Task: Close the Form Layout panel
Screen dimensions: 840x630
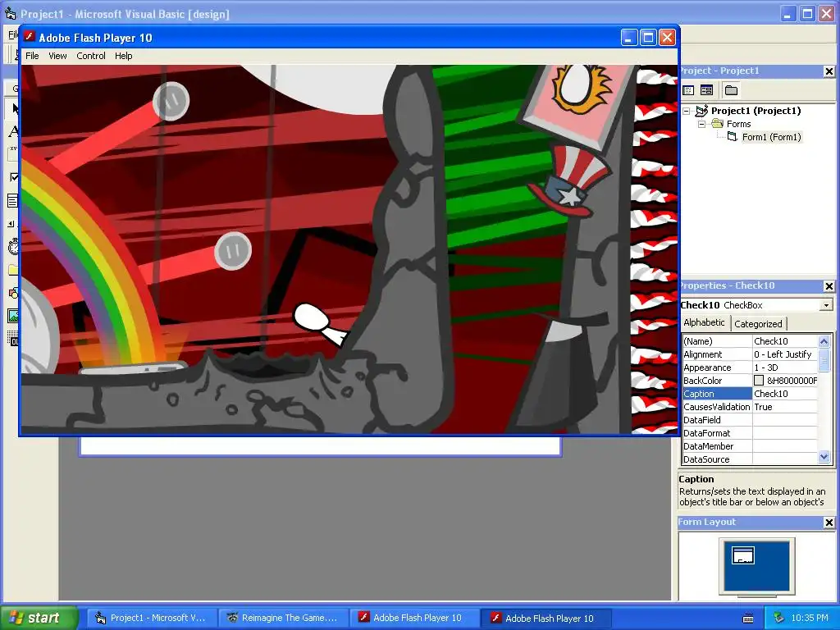Action: click(x=829, y=523)
